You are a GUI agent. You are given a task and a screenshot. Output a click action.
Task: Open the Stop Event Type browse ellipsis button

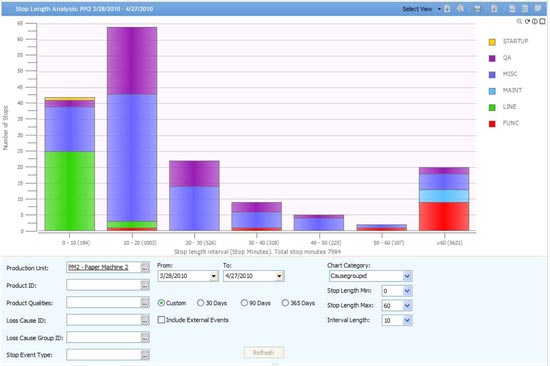(x=145, y=355)
